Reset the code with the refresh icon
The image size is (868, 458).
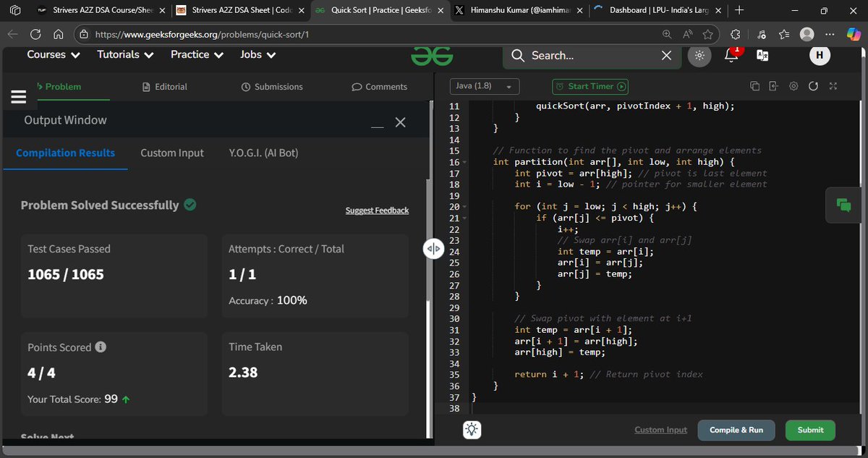point(813,86)
